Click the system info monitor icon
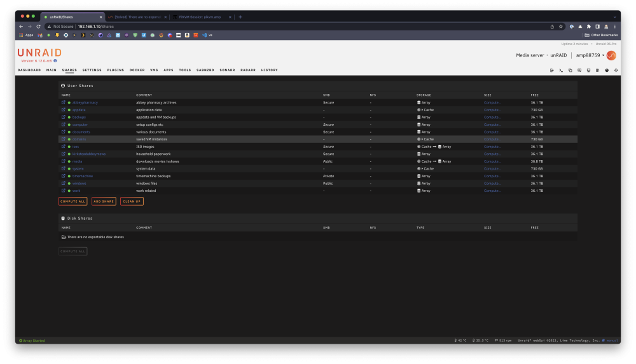This screenshot has height=364, width=636. (x=588, y=71)
